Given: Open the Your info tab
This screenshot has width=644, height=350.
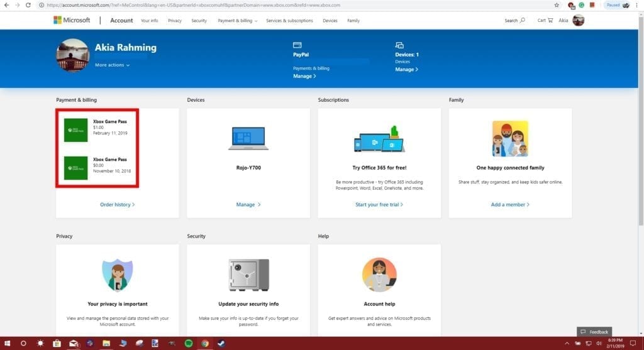Looking at the screenshot, I should coord(150,21).
